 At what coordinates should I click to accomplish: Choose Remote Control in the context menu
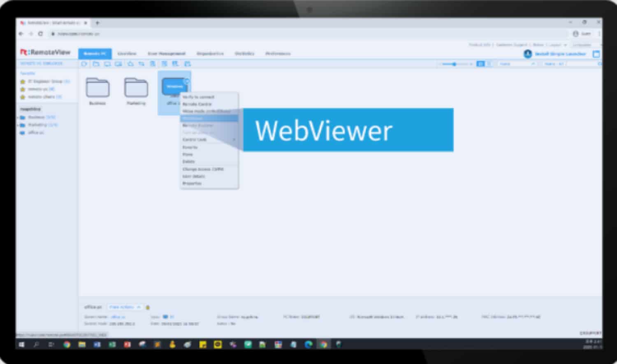[x=209, y=104]
